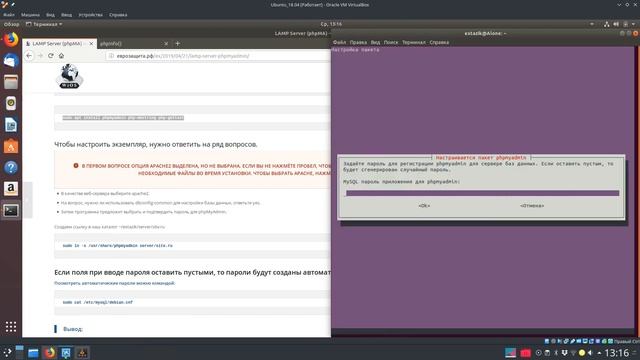Focus the Firefox address bar
Image resolution: width=640 pixels, height=360 pixels.
click(x=218, y=56)
